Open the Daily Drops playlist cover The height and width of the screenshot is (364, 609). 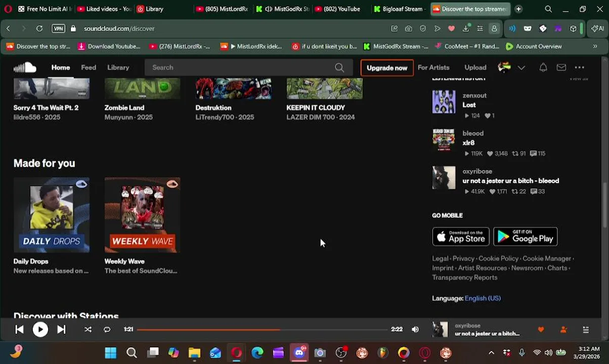pyautogui.click(x=52, y=215)
